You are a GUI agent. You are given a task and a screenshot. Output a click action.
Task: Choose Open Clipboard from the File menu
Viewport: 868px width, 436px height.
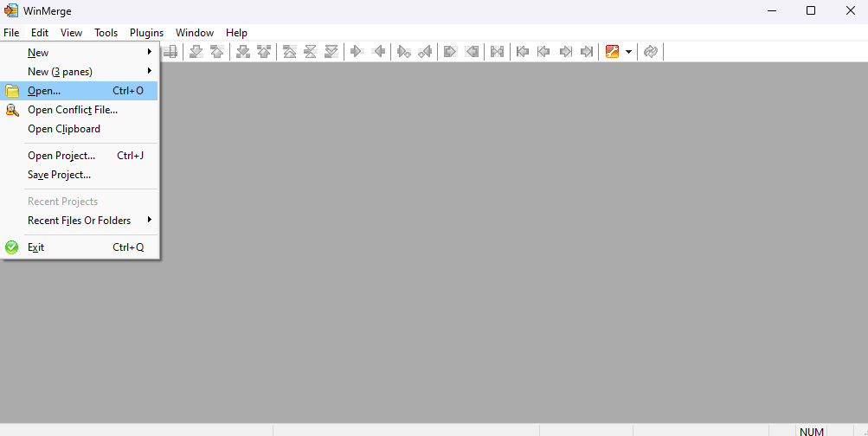tap(64, 129)
